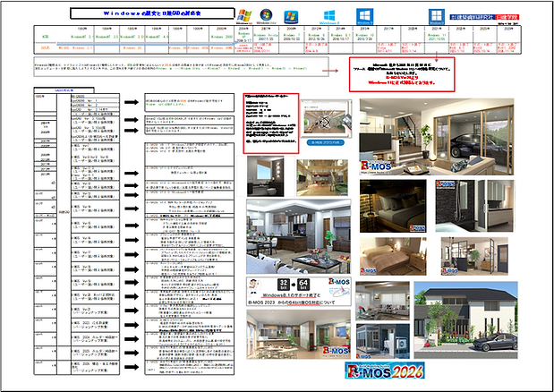Open the dark bathroom vanity render

point(265,176)
